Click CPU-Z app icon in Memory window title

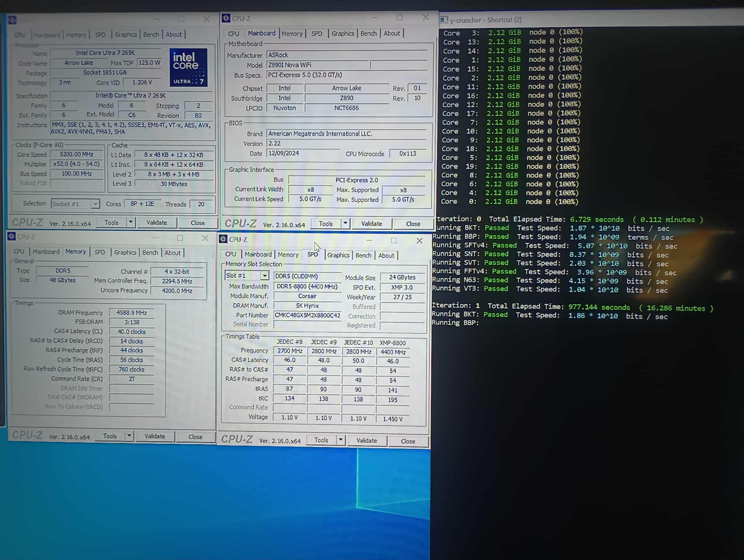[12, 237]
